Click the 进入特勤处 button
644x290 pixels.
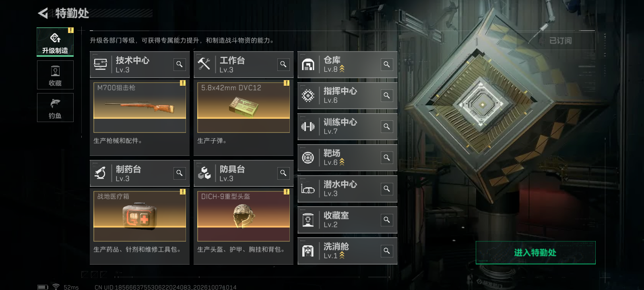pos(535,253)
